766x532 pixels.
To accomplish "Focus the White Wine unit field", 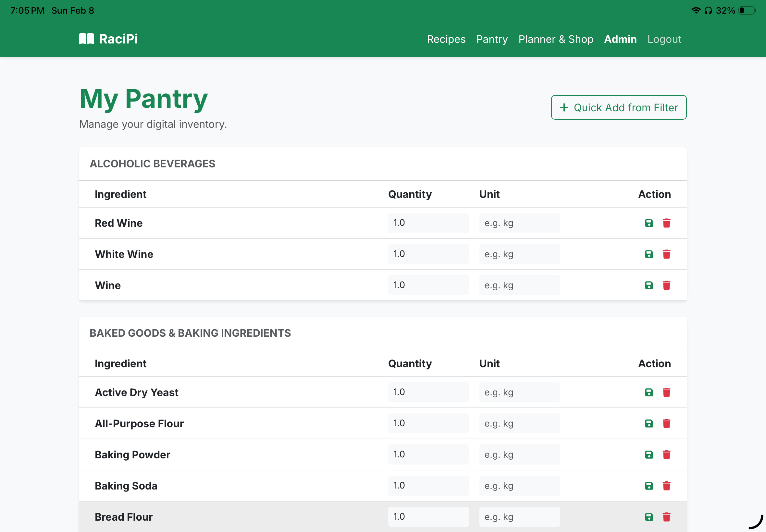I will [x=519, y=254].
